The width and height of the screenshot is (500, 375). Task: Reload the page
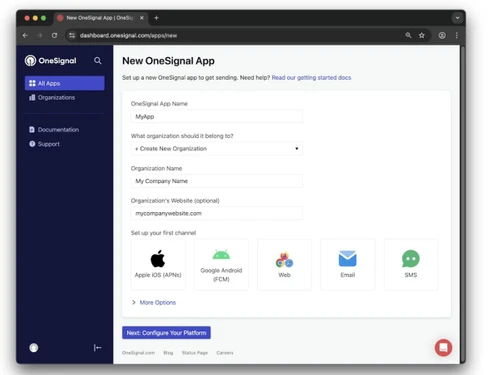click(x=54, y=35)
